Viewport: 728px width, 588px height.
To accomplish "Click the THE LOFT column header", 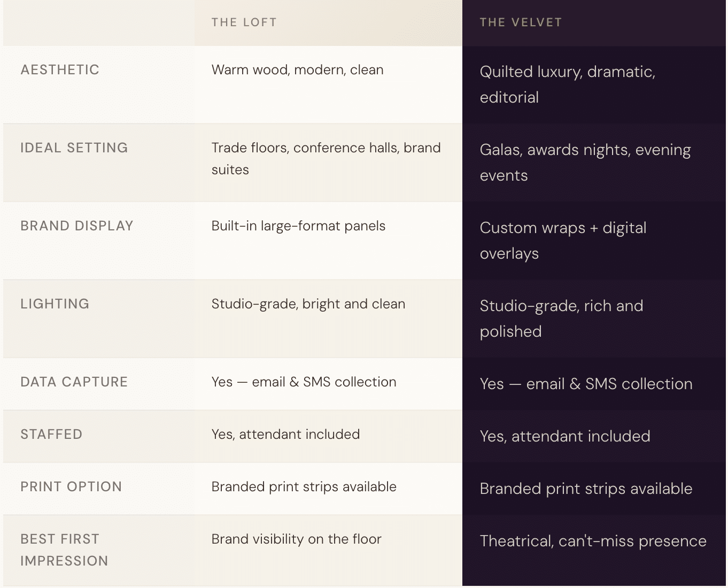I will [x=244, y=22].
